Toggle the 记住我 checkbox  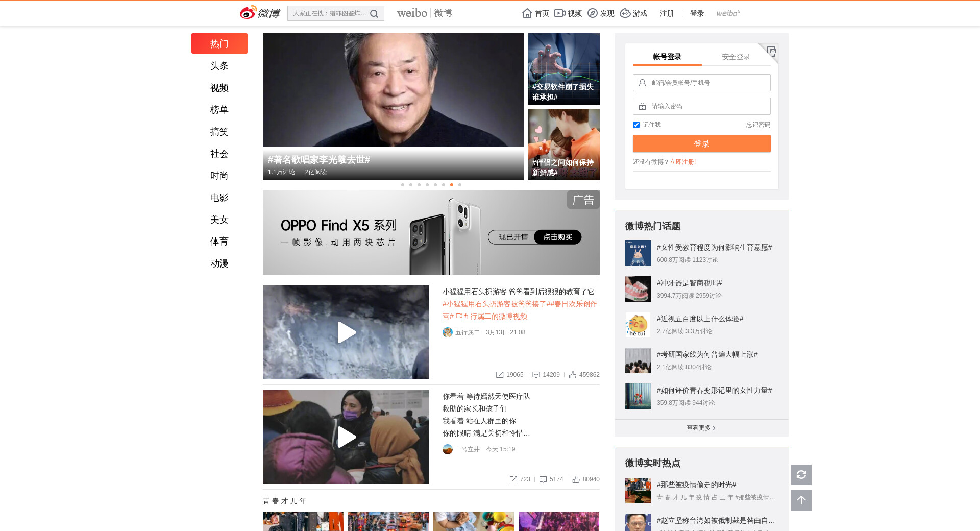point(636,125)
